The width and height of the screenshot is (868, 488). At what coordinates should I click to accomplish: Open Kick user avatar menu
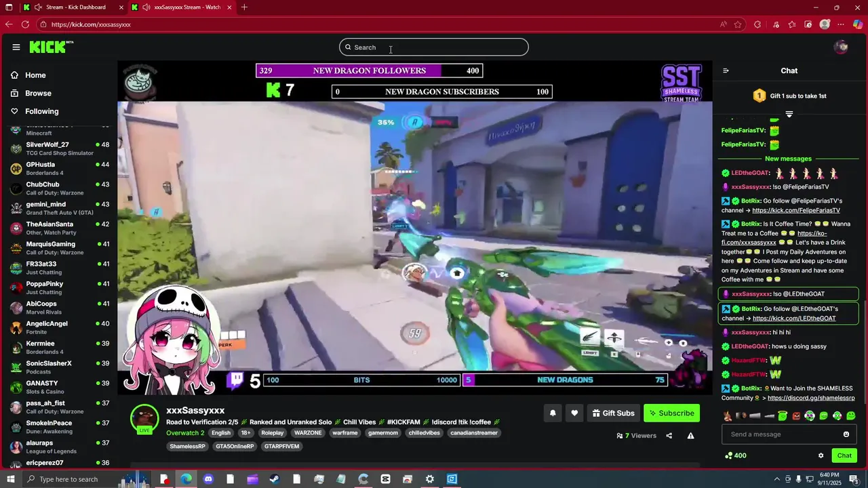[x=841, y=47]
